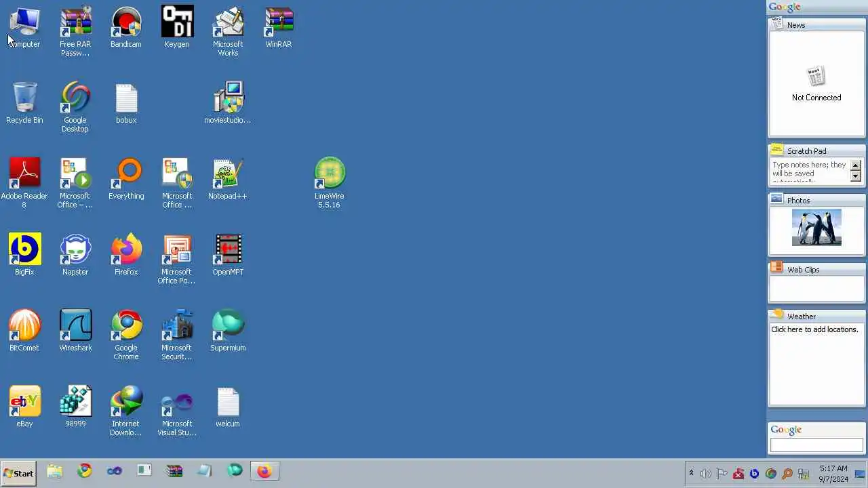Open the Scratch Pad gadget header
This screenshot has width=868, height=488.
(x=816, y=150)
